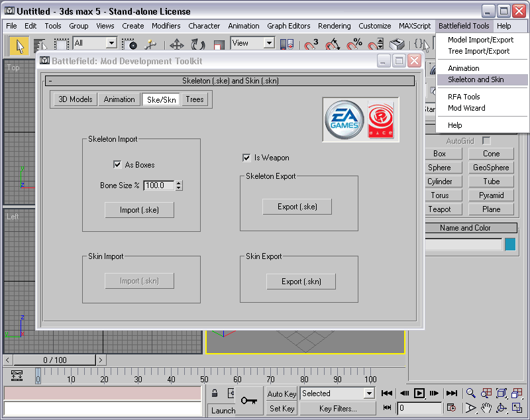This screenshot has width=530, height=420.
Task: Toggle the Set Key animation mode
Action: pos(282,409)
